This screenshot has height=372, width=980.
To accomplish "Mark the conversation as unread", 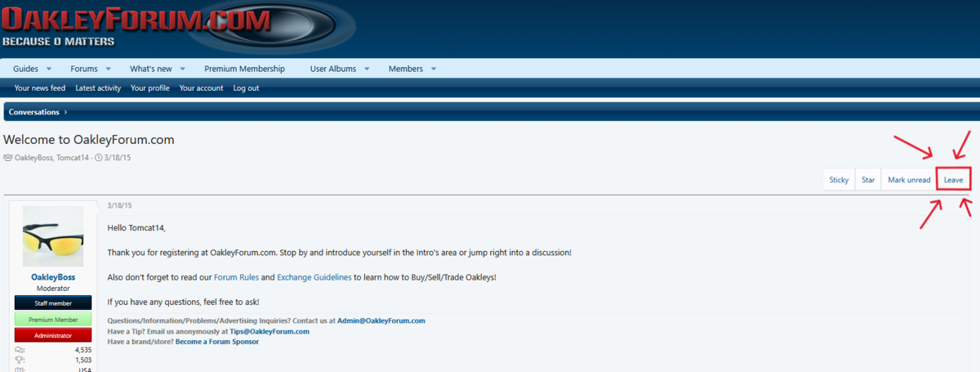I will click(908, 180).
